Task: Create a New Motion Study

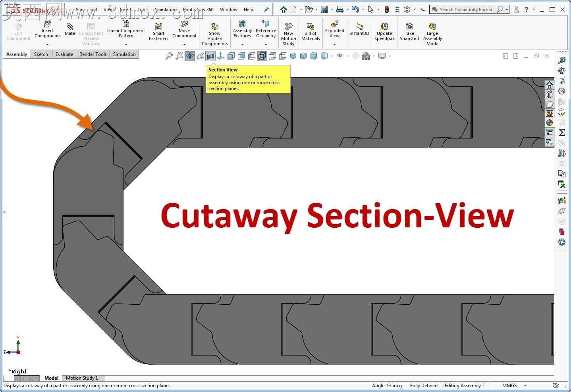Action: [x=289, y=35]
